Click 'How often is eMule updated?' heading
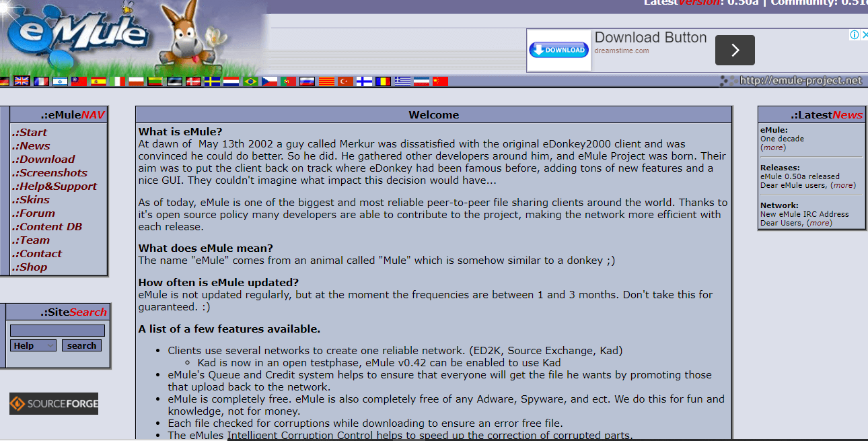The height and width of the screenshot is (441, 868). tap(219, 282)
